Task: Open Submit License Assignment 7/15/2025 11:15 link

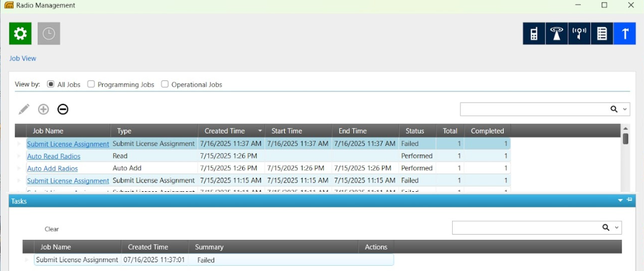Action: tap(68, 181)
